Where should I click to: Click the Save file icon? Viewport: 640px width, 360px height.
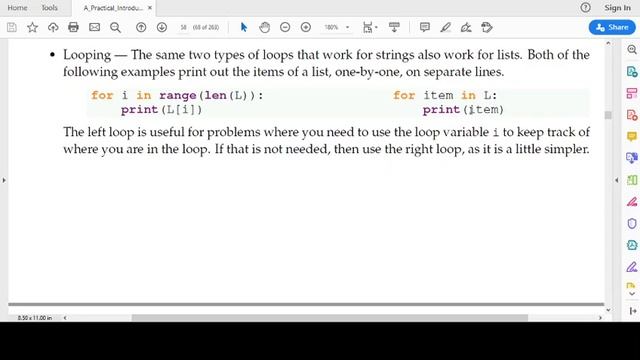(12, 27)
